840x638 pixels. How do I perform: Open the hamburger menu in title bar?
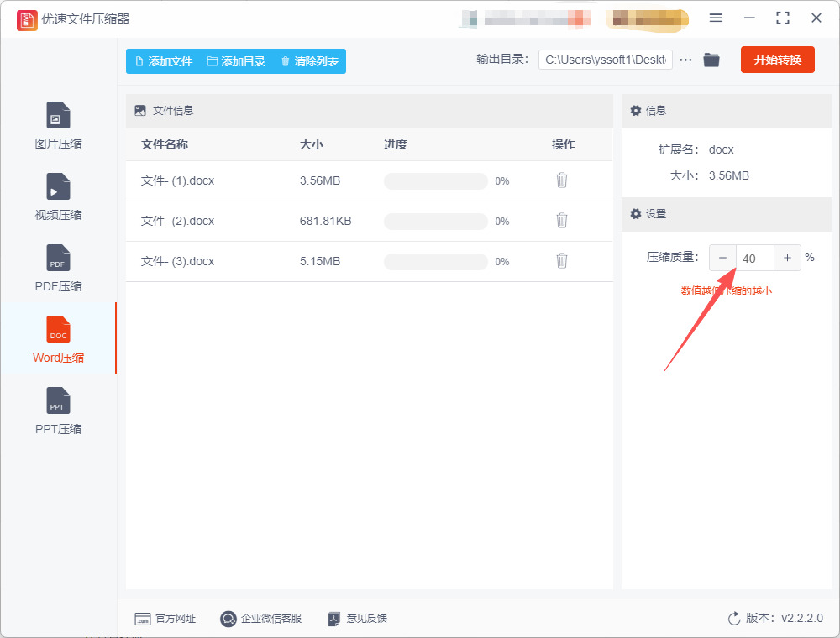click(716, 18)
